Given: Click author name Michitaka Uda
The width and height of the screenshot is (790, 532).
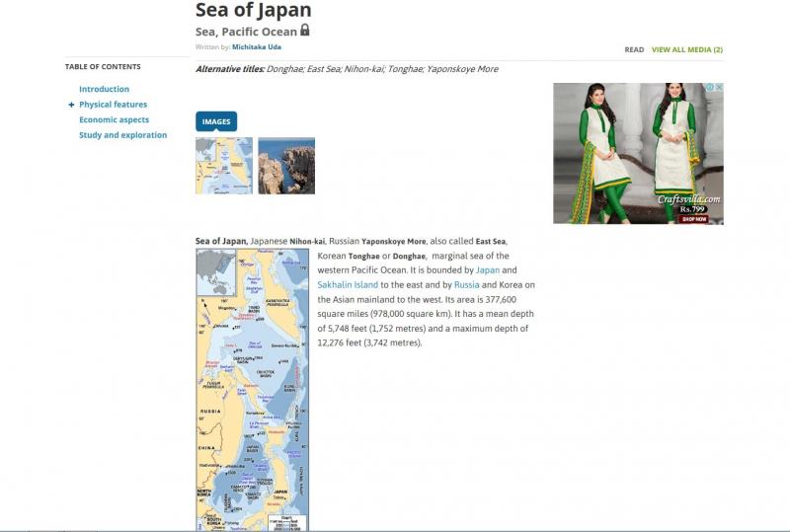Looking at the screenshot, I should (256, 46).
